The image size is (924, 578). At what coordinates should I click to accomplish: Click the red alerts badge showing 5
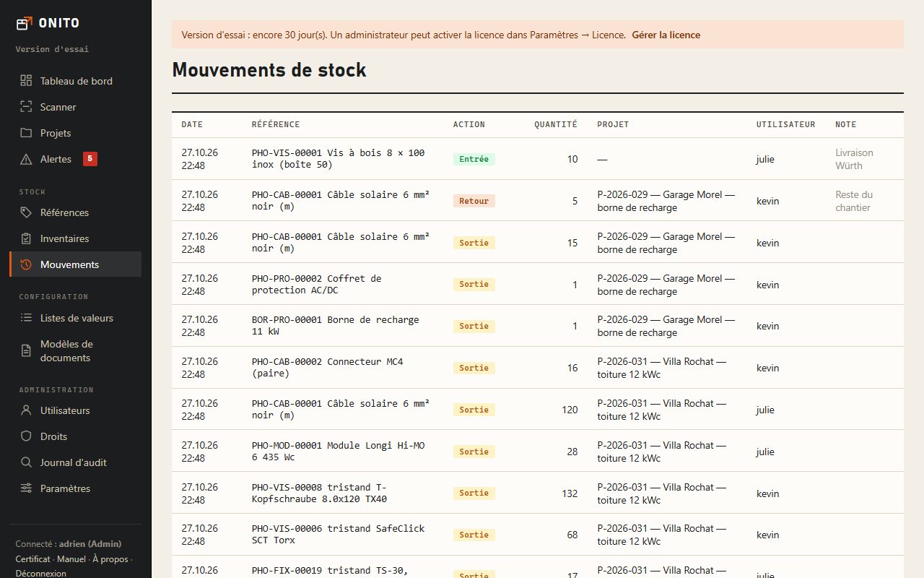point(90,159)
